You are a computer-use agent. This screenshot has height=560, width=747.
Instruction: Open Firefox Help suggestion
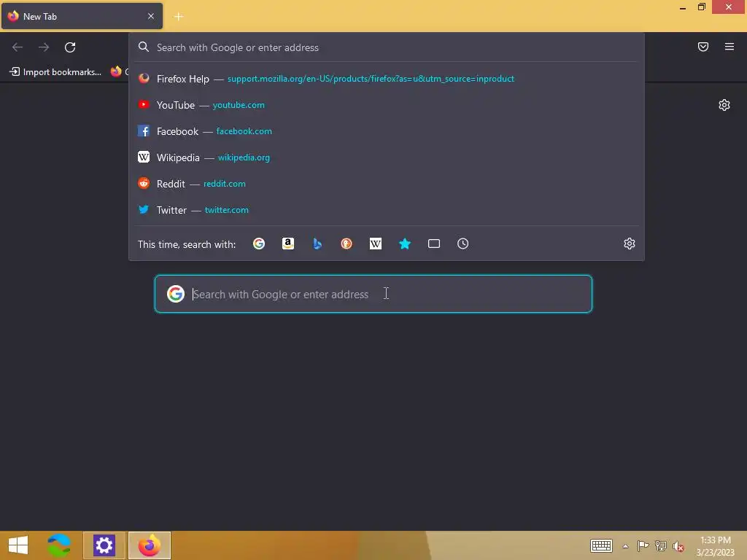(x=387, y=79)
